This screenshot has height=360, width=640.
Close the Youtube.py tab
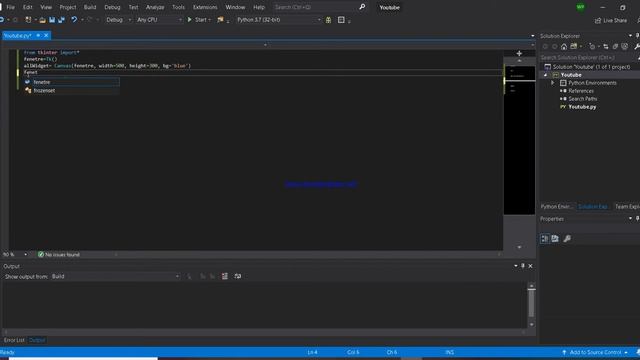pyautogui.click(x=46, y=36)
